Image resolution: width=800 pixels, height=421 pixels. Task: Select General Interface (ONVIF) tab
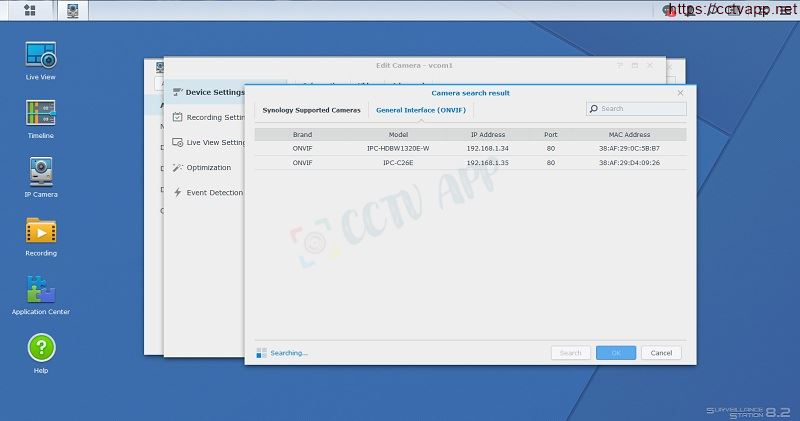click(x=420, y=109)
